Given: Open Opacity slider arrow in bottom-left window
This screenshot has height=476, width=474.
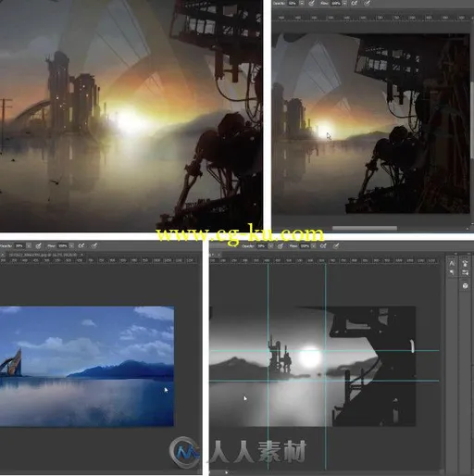Looking at the screenshot, I should [29, 246].
